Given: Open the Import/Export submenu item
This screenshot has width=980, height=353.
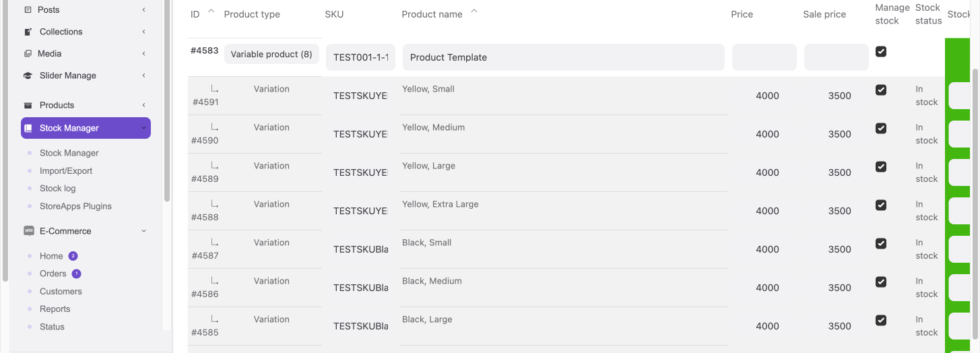Looking at the screenshot, I should 66,171.
